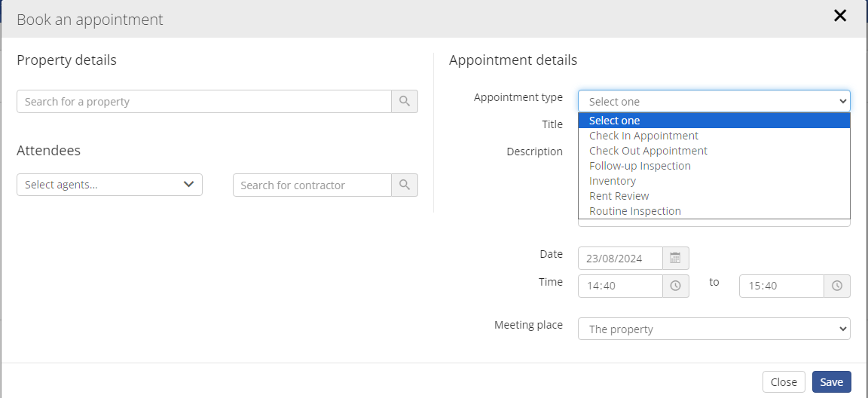The width and height of the screenshot is (868, 398).
Task: Click the Close button in footer
Action: tap(784, 382)
